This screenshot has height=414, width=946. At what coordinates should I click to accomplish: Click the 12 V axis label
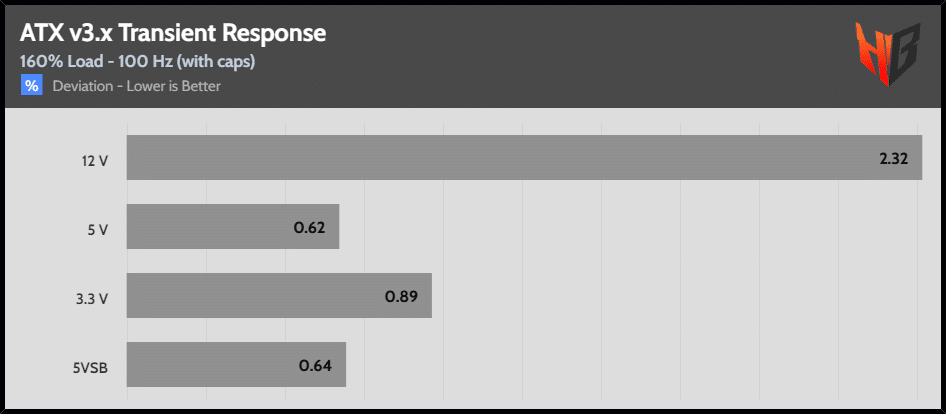[95, 162]
